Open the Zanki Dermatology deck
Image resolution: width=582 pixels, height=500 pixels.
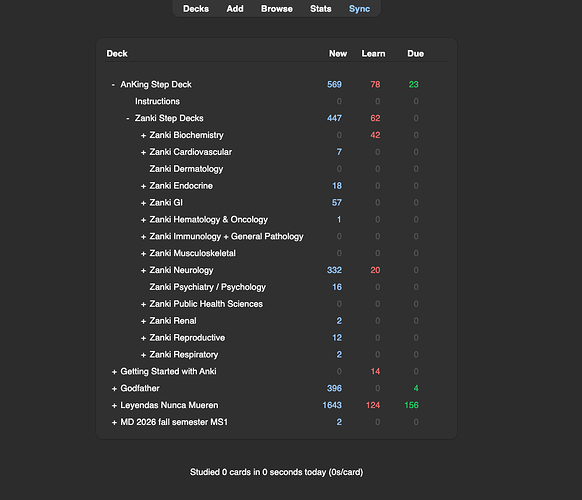click(186, 169)
